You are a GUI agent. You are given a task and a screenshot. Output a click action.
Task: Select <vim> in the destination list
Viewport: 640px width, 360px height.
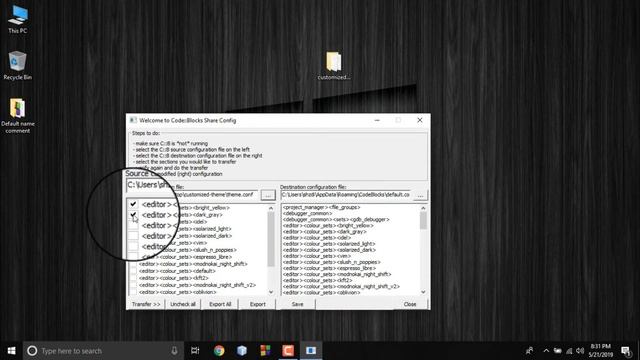click(x=317, y=256)
